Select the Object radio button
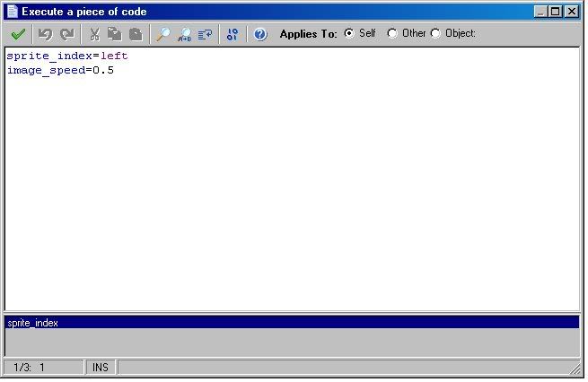 [x=435, y=33]
